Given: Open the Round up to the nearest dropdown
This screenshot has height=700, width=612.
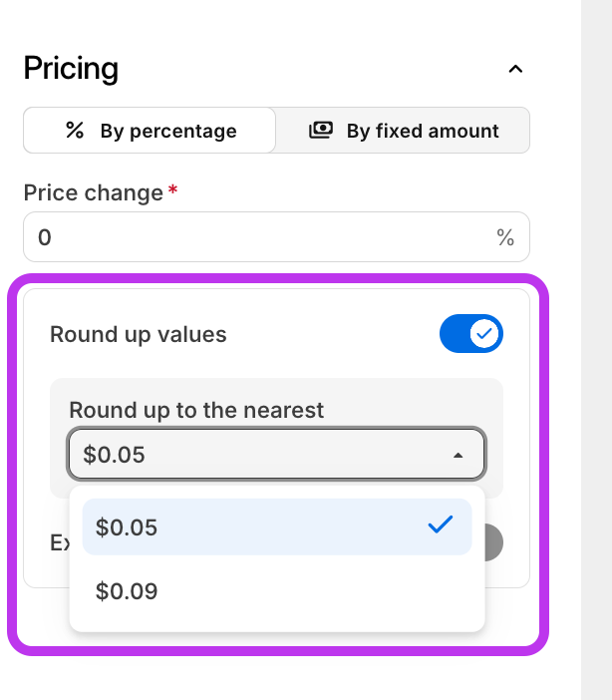Looking at the screenshot, I should click(x=276, y=455).
